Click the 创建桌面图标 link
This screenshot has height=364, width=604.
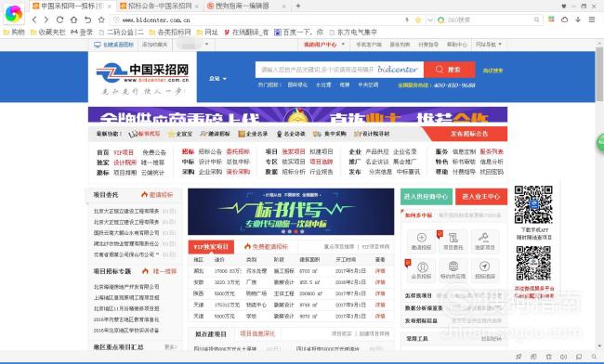pos(114,45)
